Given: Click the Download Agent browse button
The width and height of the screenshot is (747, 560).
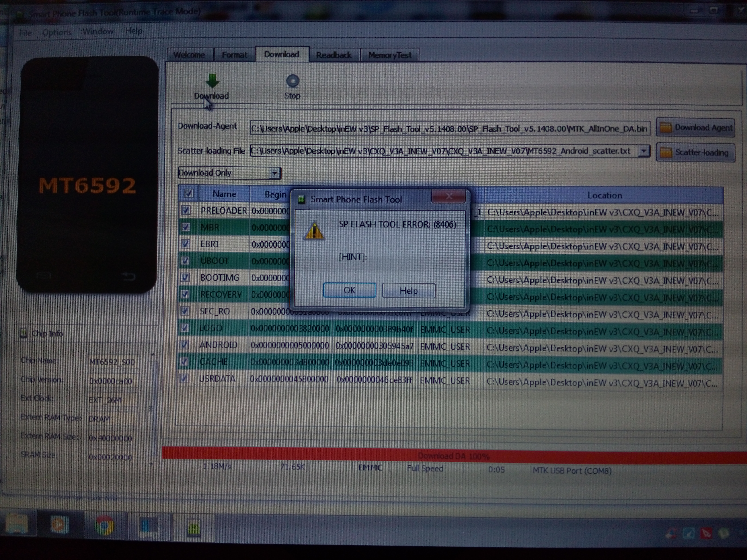Looking at the screenshot, I should tap(695, 128).
